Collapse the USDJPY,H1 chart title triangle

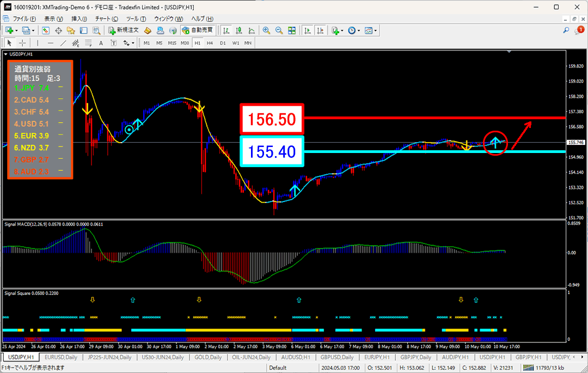coord(5,54)
